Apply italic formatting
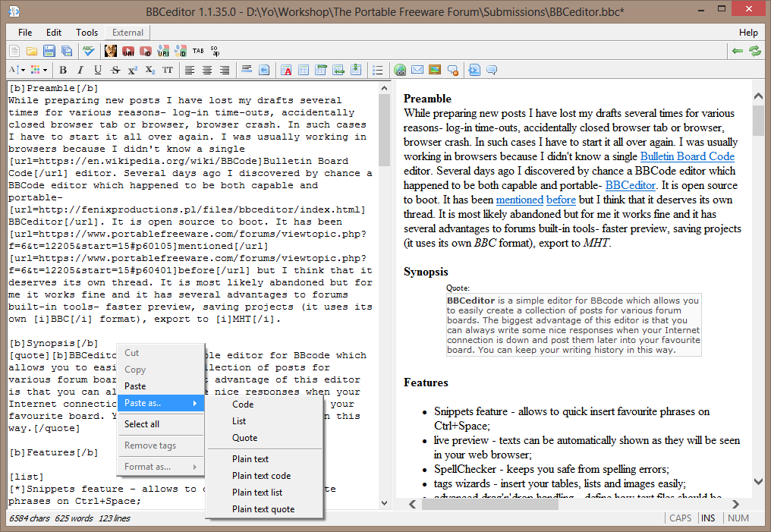This screenshot has height=532, width=771. (x=80, y=71)
